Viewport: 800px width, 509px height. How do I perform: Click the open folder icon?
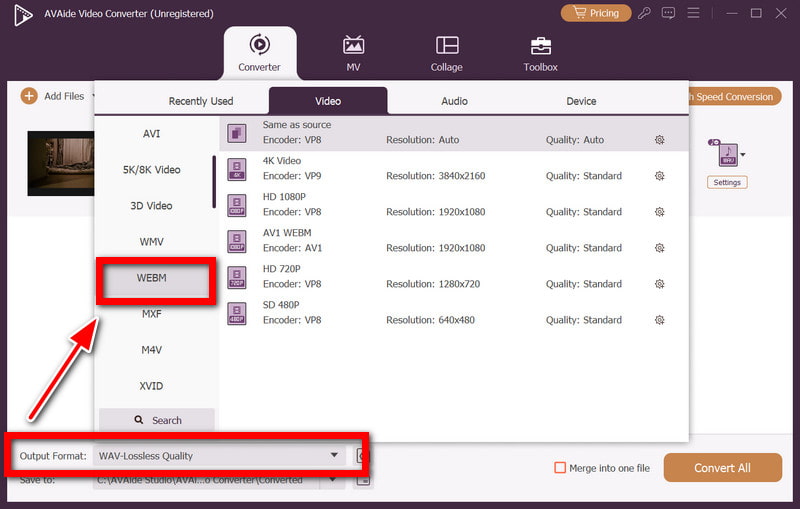click(363, 480)
